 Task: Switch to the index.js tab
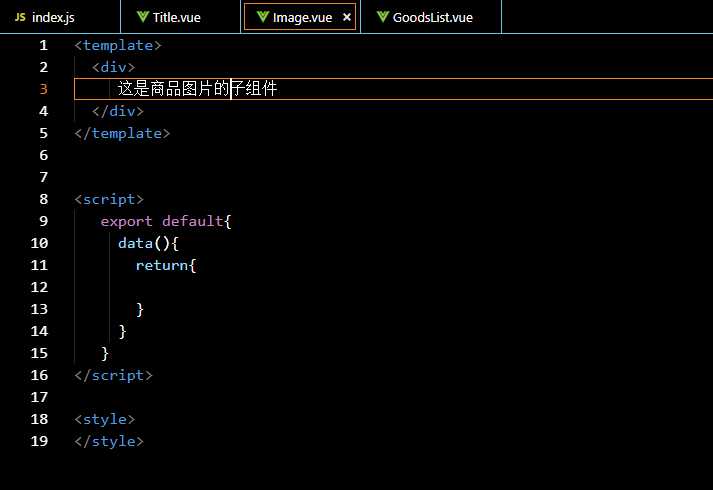pyautogui.click(x=60, y=17)
